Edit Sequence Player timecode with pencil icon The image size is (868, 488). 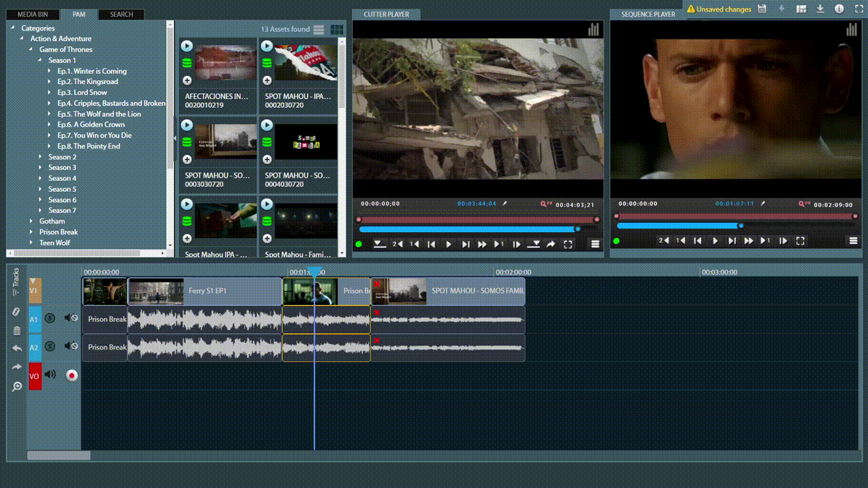click(762, 203)
